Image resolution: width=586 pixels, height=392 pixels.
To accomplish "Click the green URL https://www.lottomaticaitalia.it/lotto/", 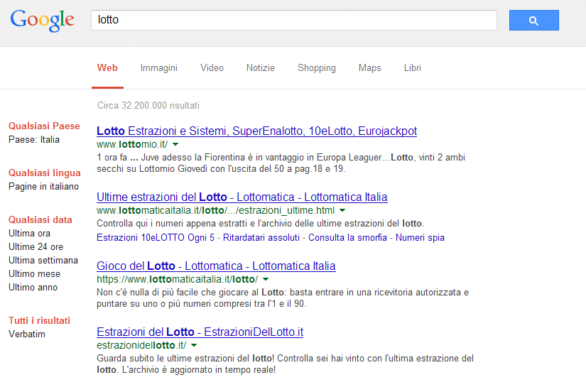I will click(177, 279).
